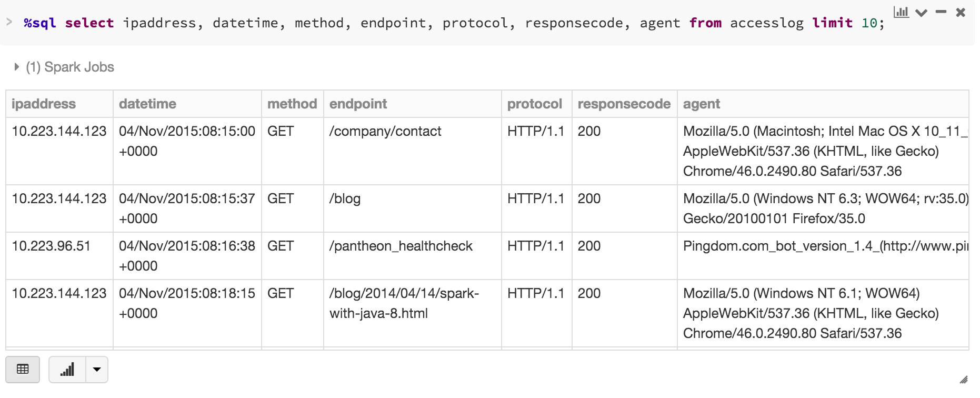Open the cell options chevron menu
The height and width of the screenshot is (398, 980).
click(x=921, y=13)
